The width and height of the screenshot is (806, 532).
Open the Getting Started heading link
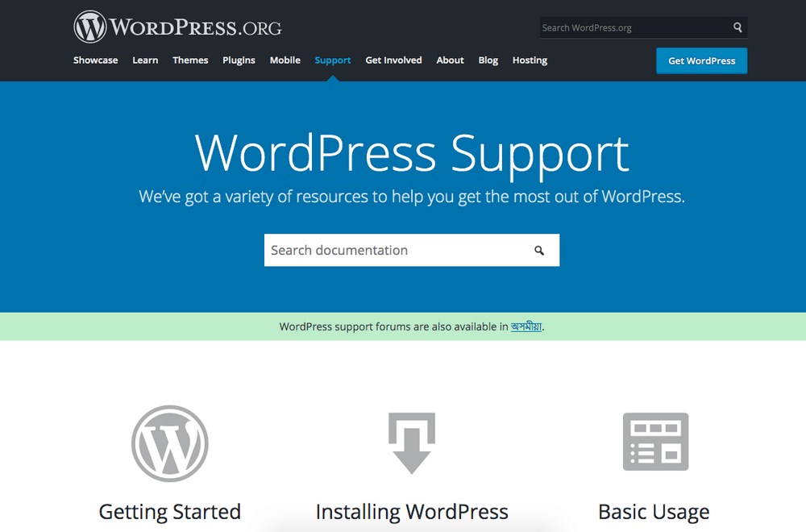tap(169, 511)
